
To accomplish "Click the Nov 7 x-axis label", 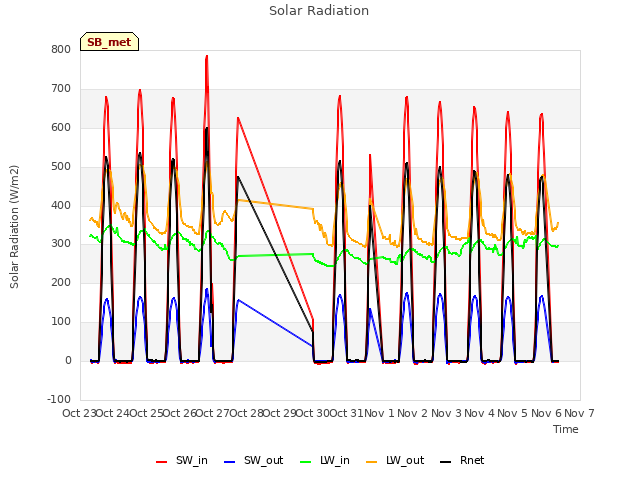I will click(579, 413).
